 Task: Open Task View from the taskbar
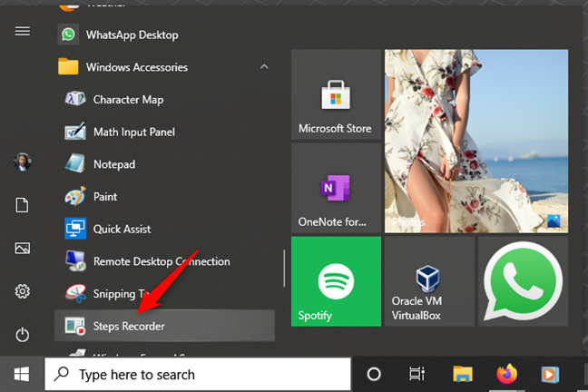click(x=417, y=374)
